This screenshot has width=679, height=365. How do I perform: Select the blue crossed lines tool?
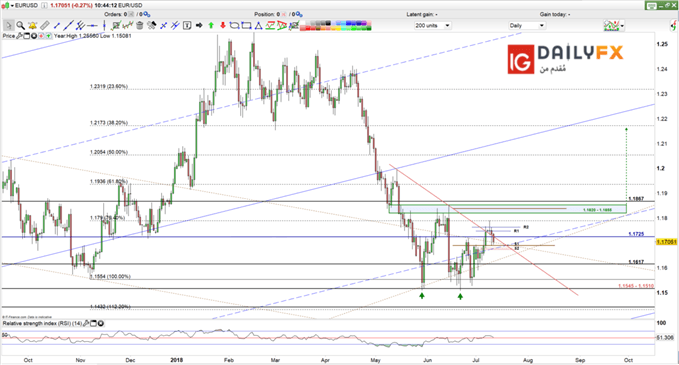(x=164, y=26)
